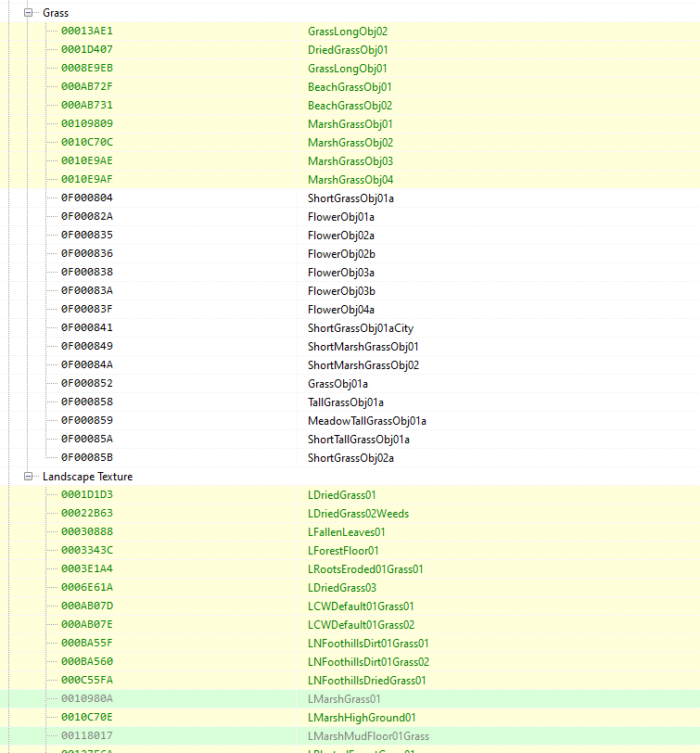
Task: Click GrassLongObj02 editor ID
Action: (348, 32)
